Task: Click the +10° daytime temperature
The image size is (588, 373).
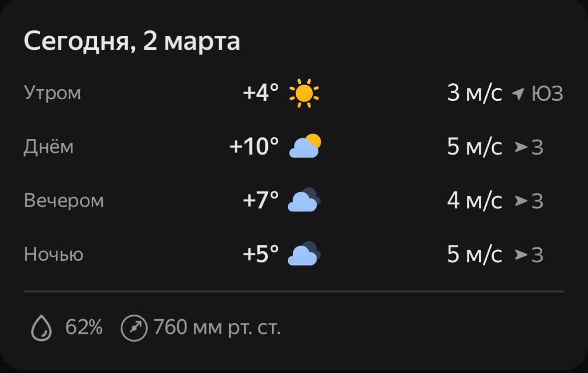Action: coord(254,147)
